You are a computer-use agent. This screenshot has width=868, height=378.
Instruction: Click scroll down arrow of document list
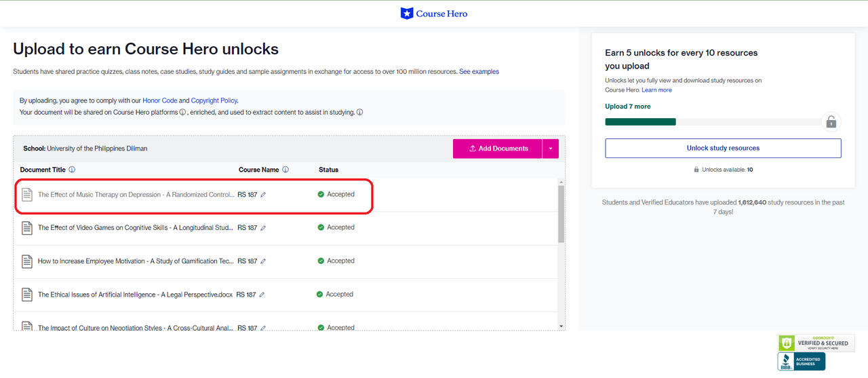click(561, 326)
